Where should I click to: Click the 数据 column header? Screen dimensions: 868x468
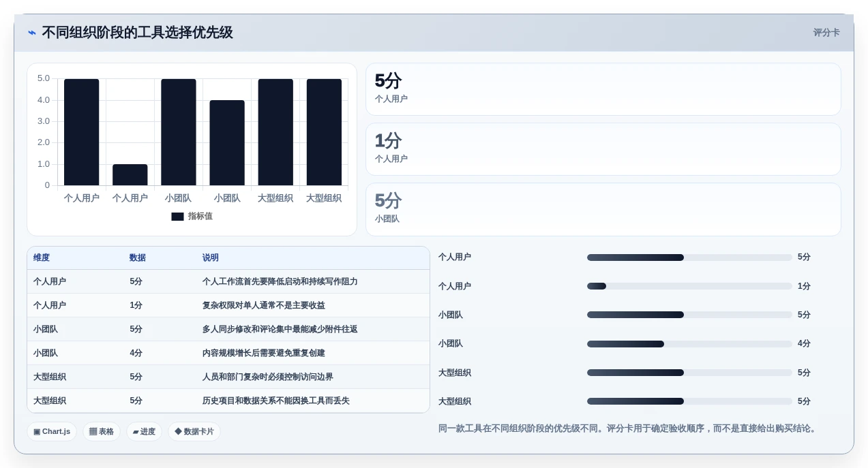tap(138, 258)
